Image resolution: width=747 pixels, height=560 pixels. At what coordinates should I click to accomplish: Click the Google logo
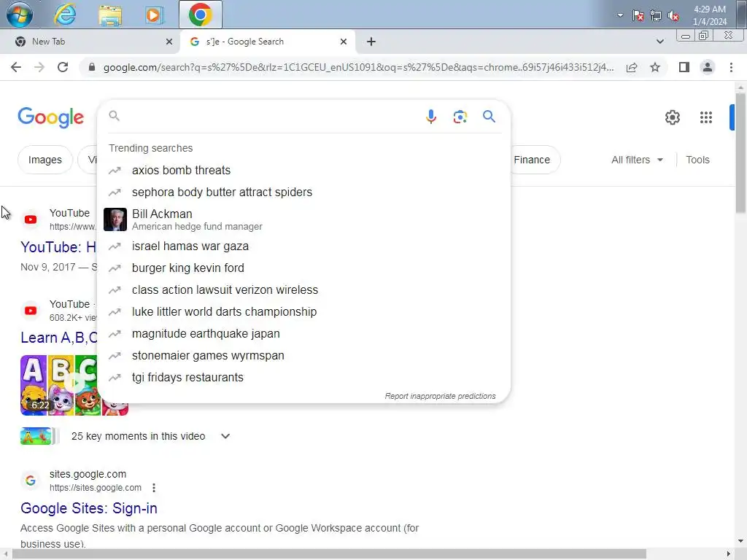pyautogui.click(x=50, y=117)
